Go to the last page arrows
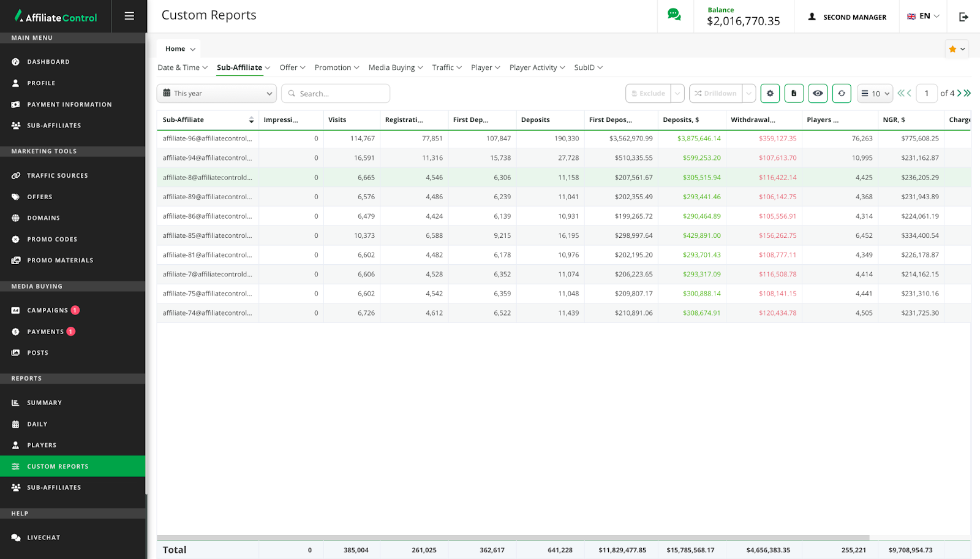Screen dimensions: 980x559 [x=967, y=93]
